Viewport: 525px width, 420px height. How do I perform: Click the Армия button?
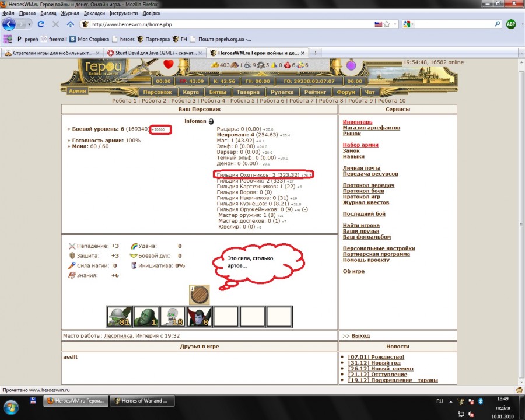click(78, 91)
